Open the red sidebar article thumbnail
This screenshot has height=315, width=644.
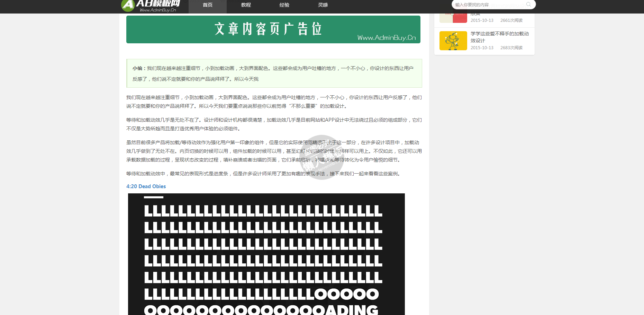(453, 18)
